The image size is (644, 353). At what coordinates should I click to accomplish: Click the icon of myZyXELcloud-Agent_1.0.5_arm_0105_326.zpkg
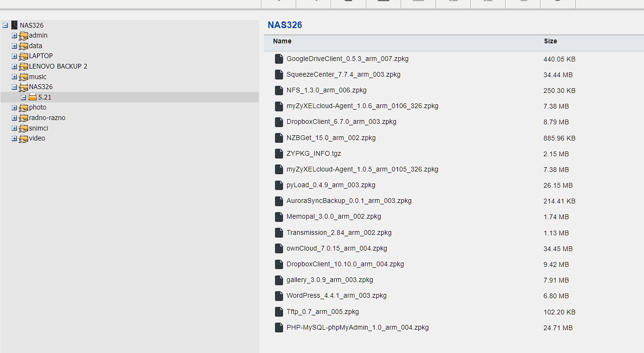pyautogui.click(x=279, y=170)
